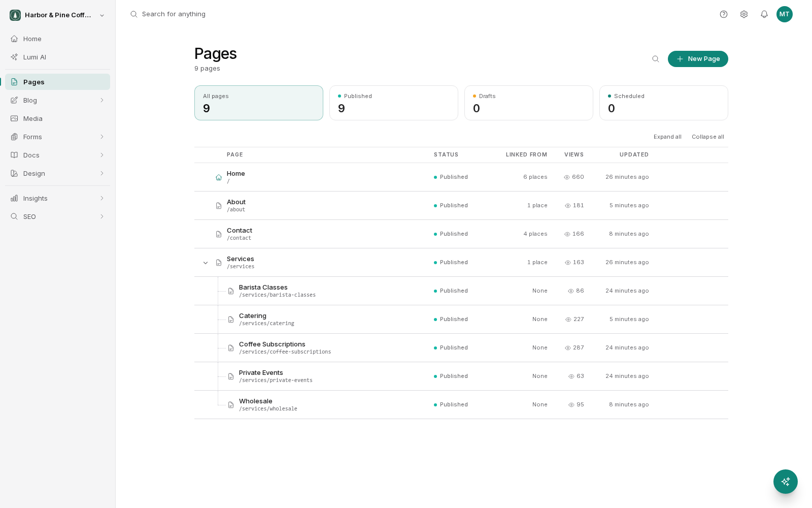The width and height of the screenshot is (812, 508).
Task: Open the Coffee Subscriptions page title
Action: point(272,344)
